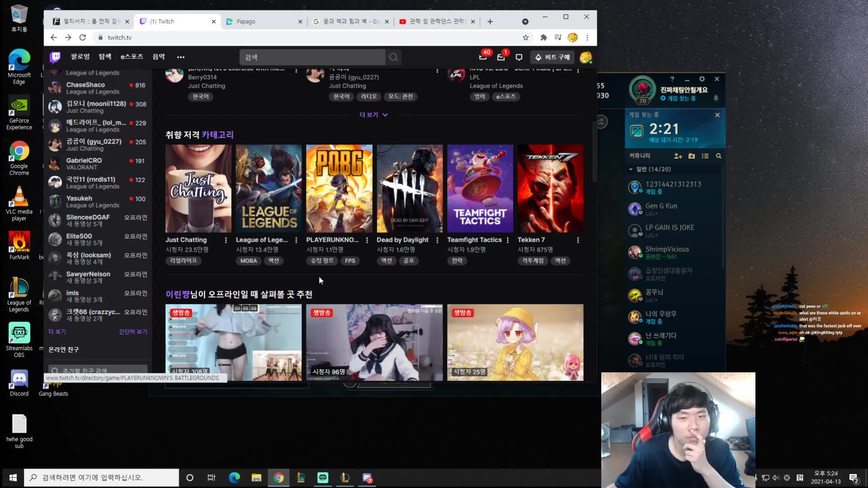Screen dimensions: 868x488
Task: Cancel matchmaking queue with X button
Action: click(717, 115)
